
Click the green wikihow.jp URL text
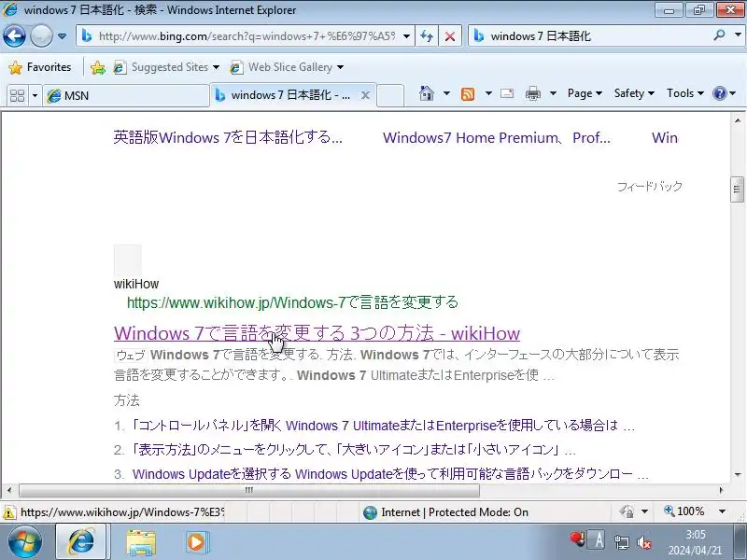292,302
